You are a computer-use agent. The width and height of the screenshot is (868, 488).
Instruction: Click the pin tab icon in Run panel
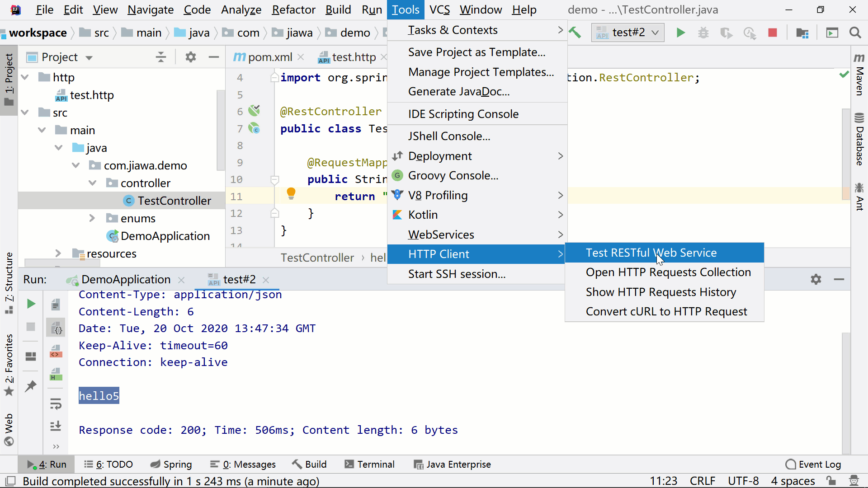31,386
